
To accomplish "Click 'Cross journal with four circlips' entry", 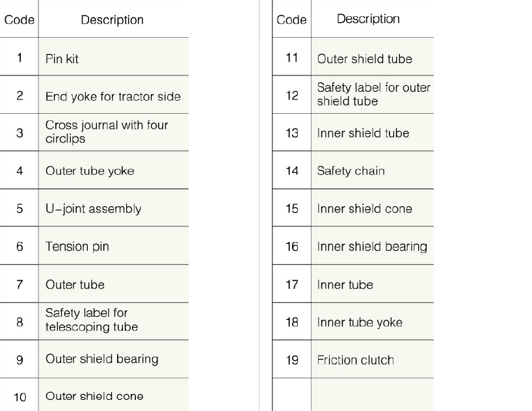I will pos(107,131).
